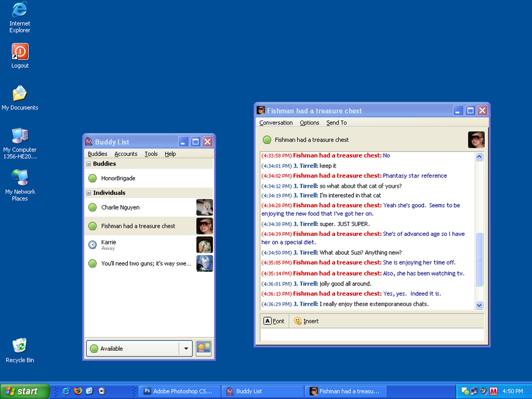Click the buddy icon selector next to Available

click(x=204, y=348)
